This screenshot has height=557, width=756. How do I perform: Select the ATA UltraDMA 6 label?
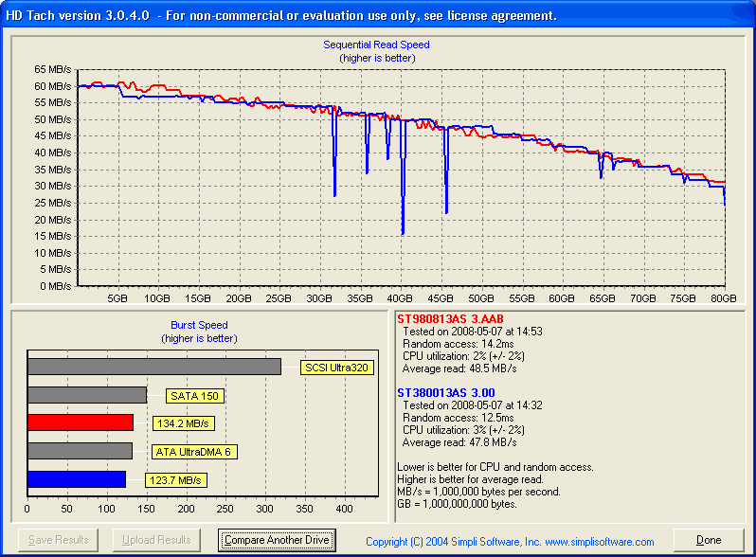(194, 452)
